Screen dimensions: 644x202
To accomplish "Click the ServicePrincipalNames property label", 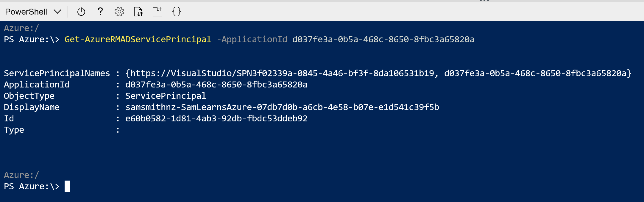I will point(57,73).
